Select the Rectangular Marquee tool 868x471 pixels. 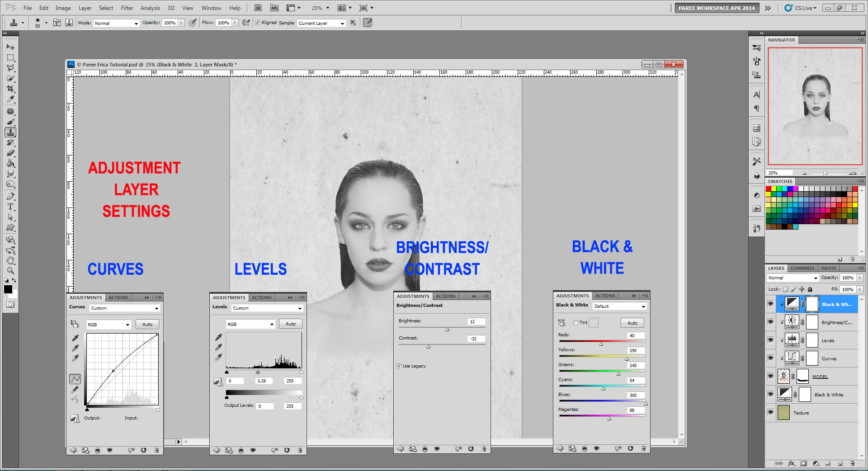(x=10, y=57)
